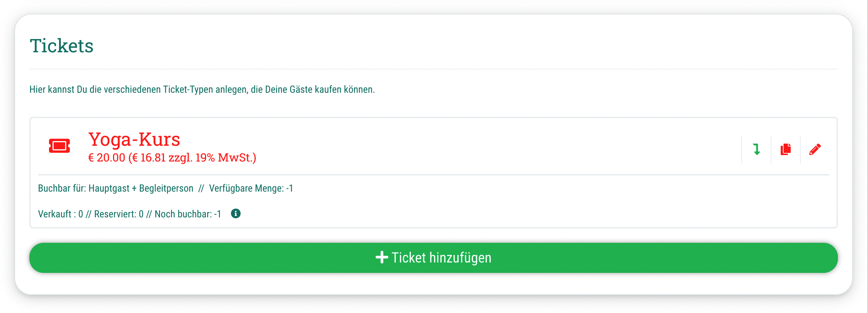Click the ticket-types description sentence
868x313 pixels.
coord(202,90)
